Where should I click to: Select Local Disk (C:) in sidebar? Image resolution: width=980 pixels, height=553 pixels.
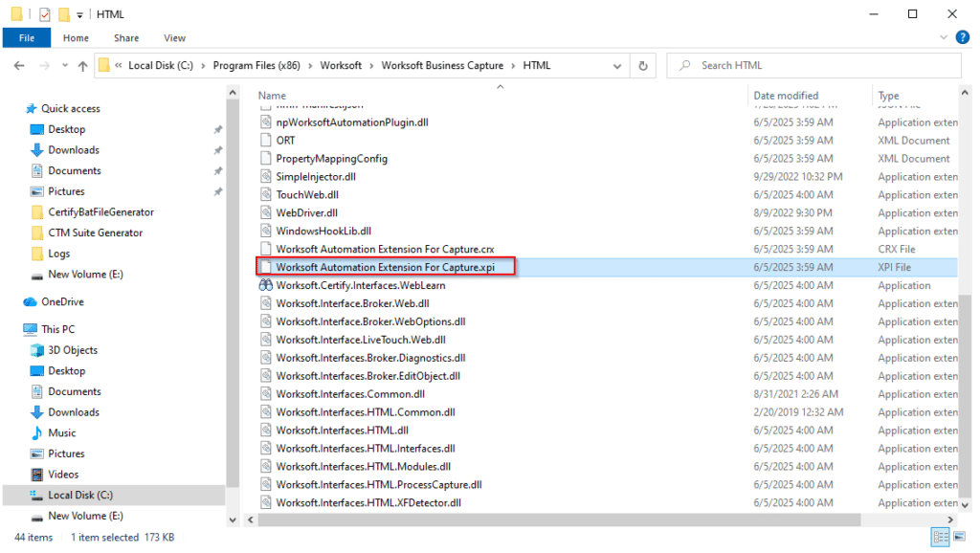[80, 495]
